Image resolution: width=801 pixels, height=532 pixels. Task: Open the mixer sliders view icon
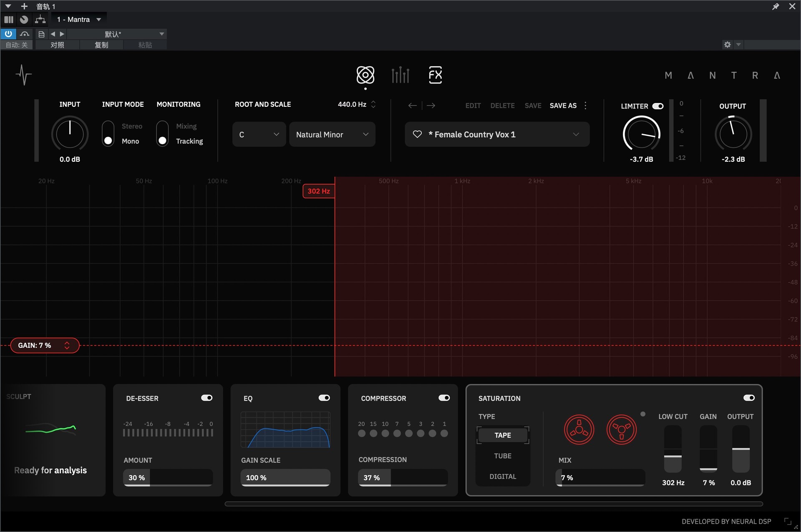(x=400, y=75)
